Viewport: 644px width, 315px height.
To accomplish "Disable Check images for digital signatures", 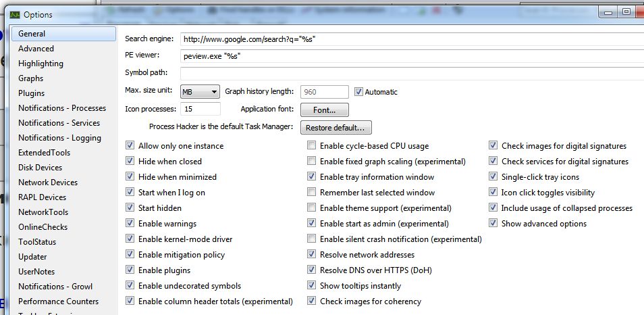I will point(493,146).
